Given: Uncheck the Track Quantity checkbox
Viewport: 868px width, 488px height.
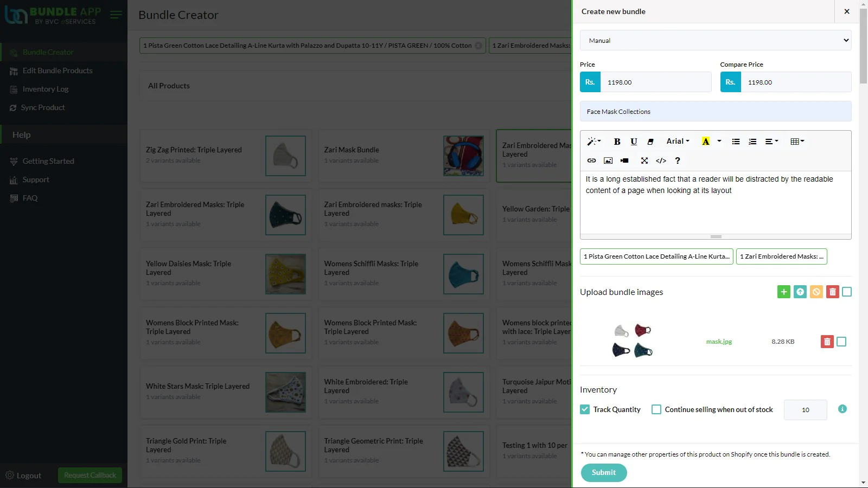Looking at the screenshot, I should 585,409.
